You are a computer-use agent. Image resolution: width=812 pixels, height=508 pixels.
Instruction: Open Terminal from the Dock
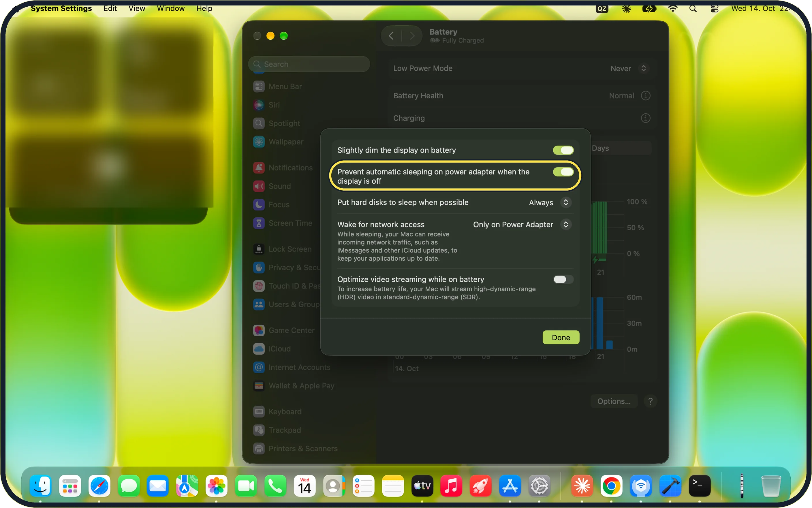pyautogui.click(x=700, y=486)
